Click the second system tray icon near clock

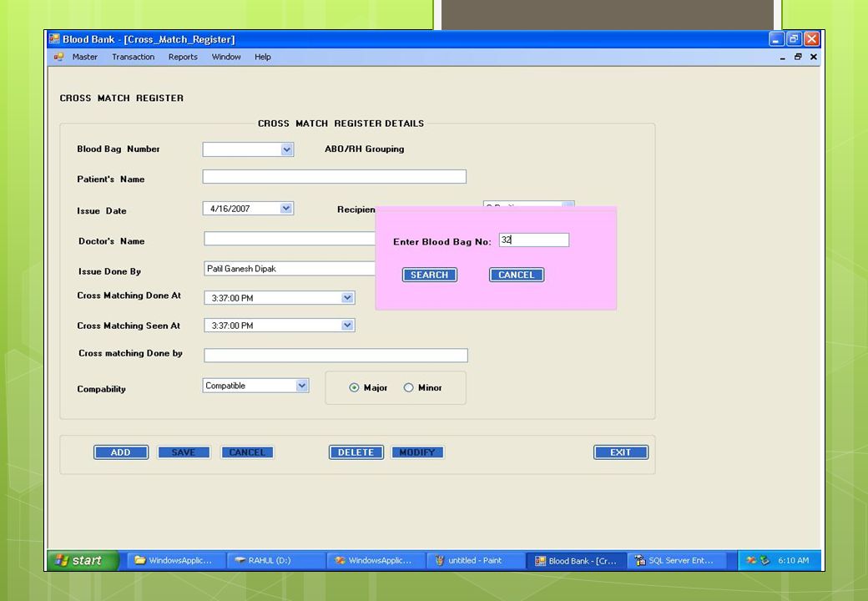click(x=765, y=561)
